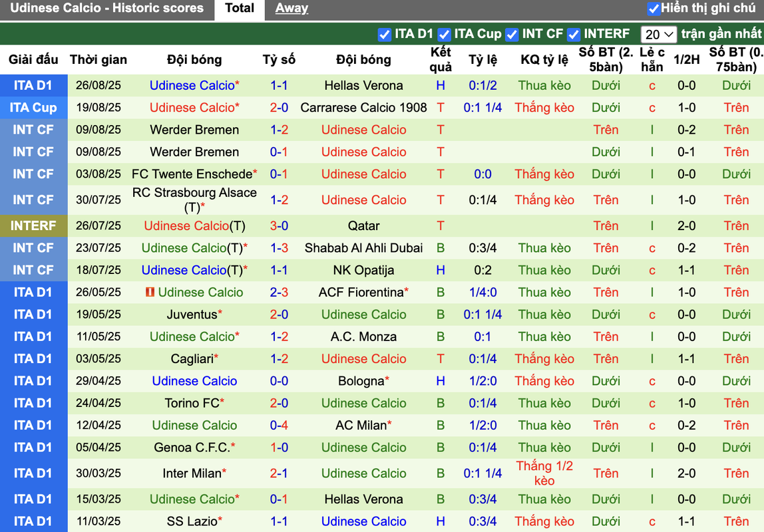Click the date 30/03/25
Image resolution: width=764 pixels, height=532 pixels.
coord(98,473)
